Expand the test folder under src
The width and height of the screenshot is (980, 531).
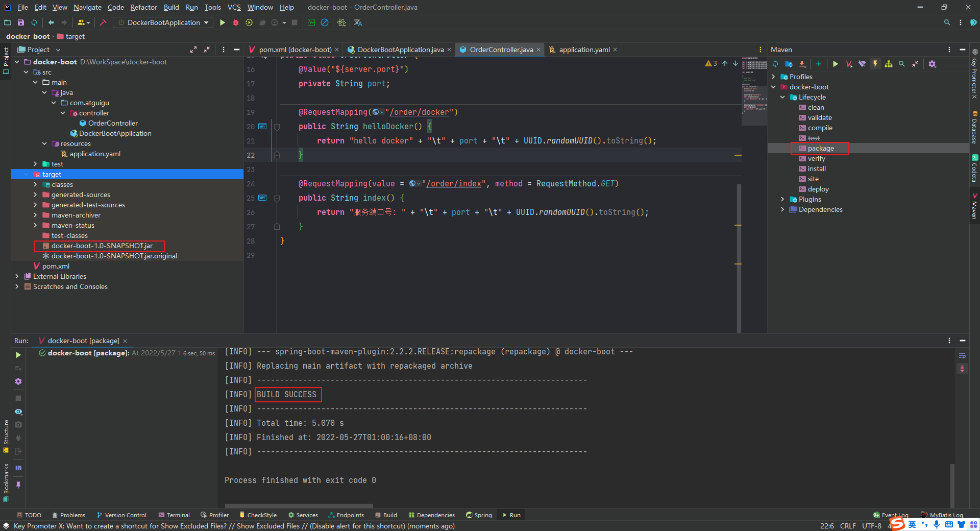click(x=35, y=164)
